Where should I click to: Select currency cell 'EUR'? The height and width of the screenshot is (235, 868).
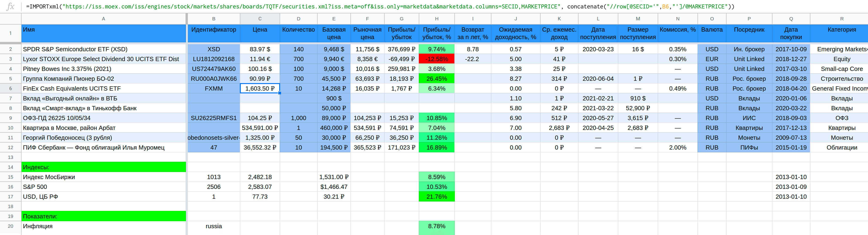[712, 59]
